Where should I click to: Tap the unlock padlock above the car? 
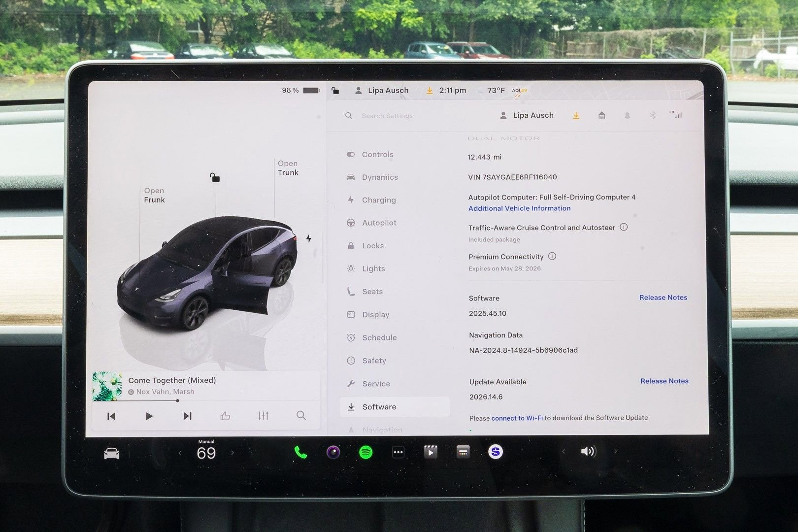pyautogui.click(x=215, y=177)
